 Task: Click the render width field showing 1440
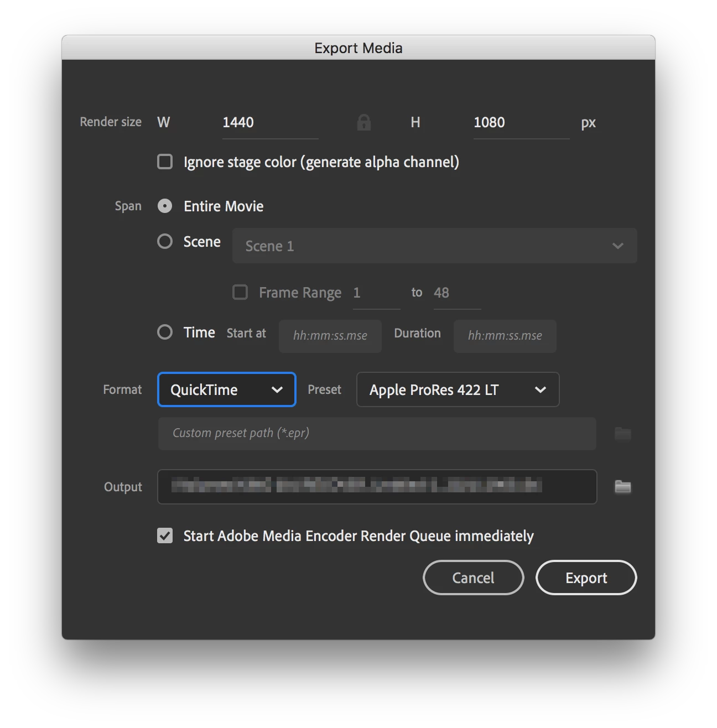tap(270, 123)
